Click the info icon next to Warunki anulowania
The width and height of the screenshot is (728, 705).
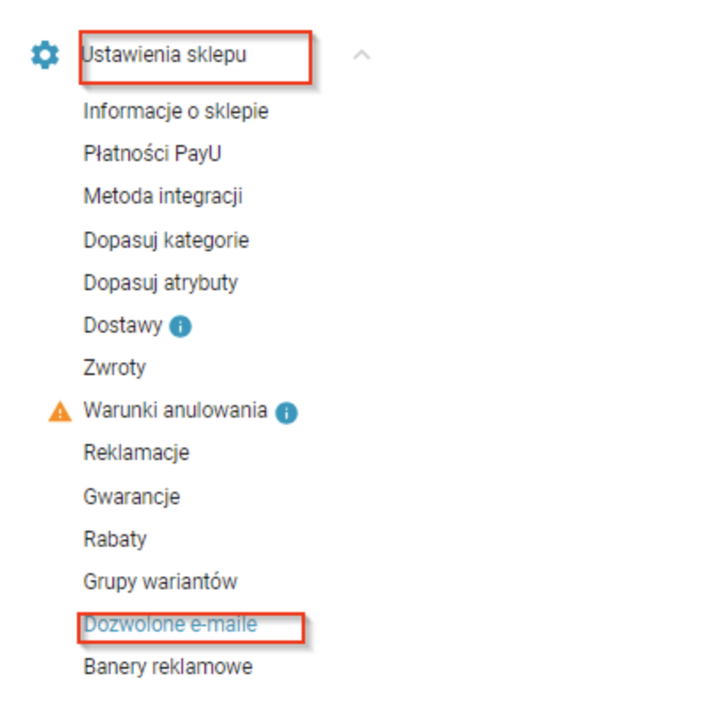point(286,412)
